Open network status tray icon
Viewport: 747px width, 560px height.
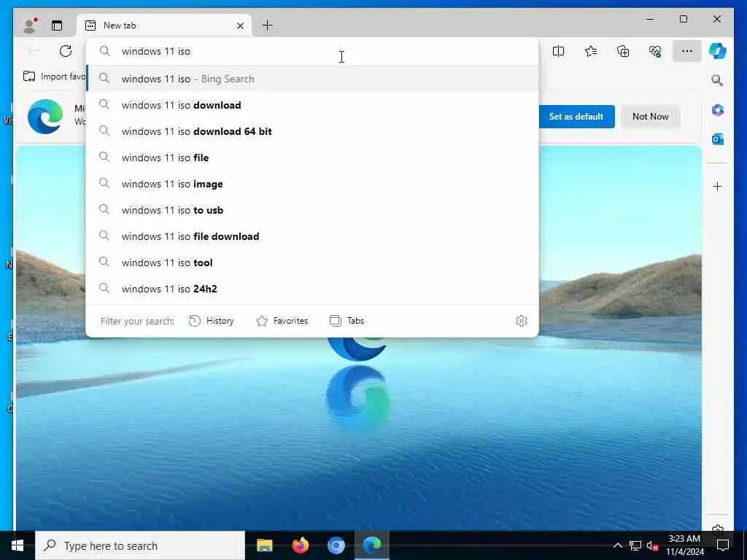point(635,545)
